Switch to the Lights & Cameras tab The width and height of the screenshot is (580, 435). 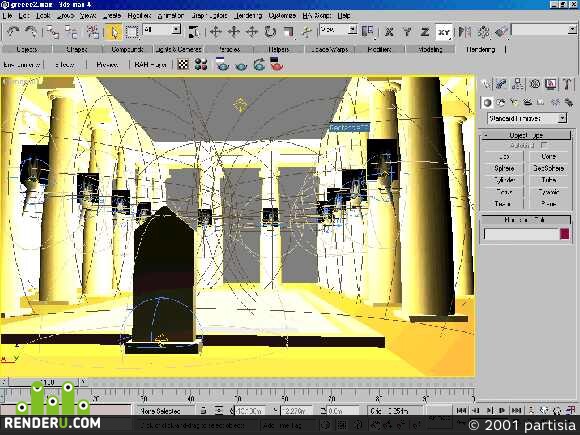[178, 49]
